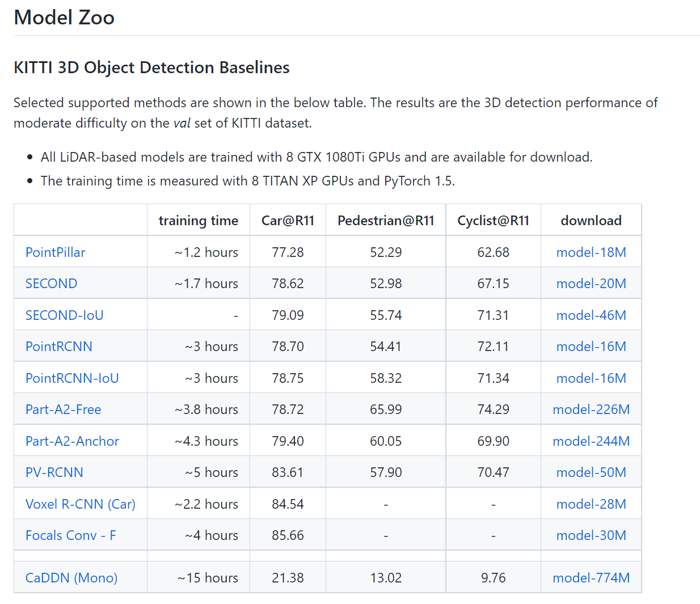This screenshot has width=700, height=604.
Task: Open the SECOND-IoU method link
Action: tap(64, 315)
